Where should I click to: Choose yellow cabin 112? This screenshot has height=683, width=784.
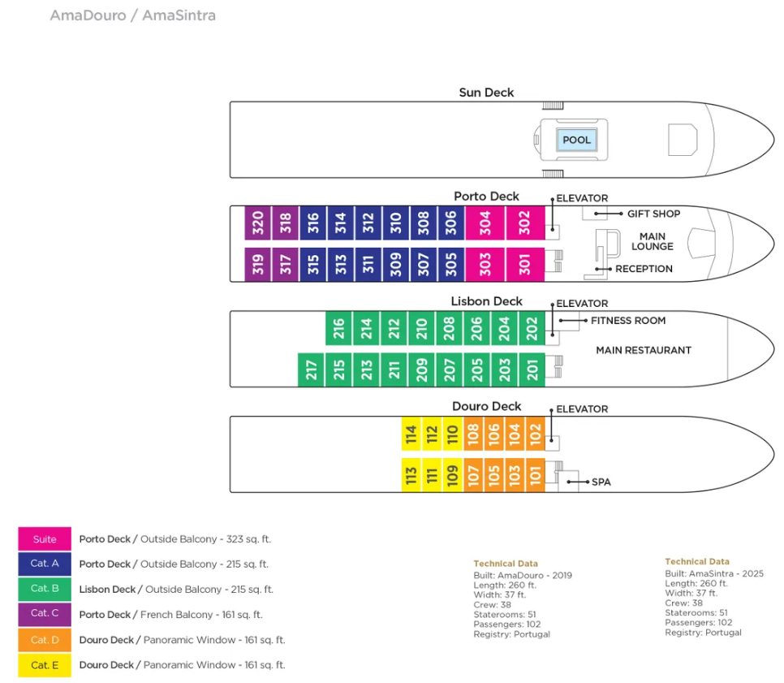click(x=432, y=434)
